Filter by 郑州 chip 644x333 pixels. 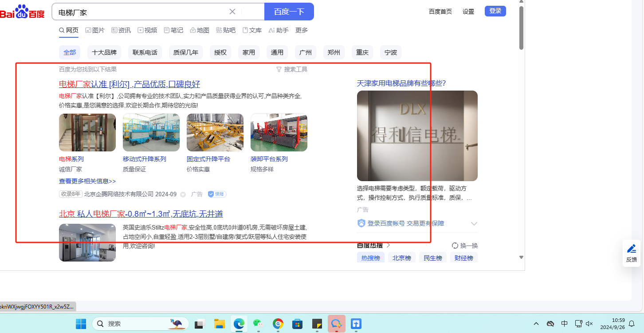click(x=334, y=52)
